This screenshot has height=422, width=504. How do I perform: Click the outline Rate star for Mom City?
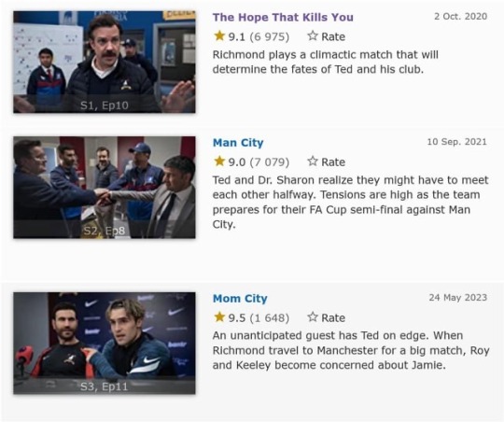tap(313, 316)
